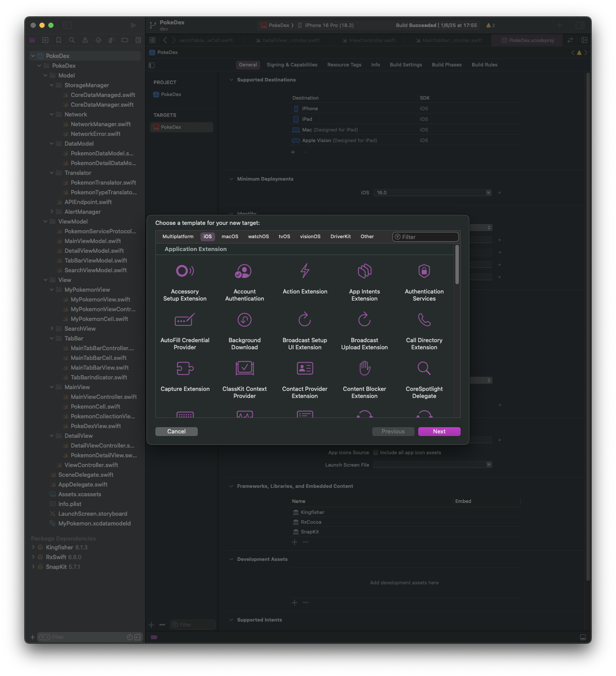The image size is (616, 676).
Task: Click the template list vertical scrollbar
Action: tap(457, 265)
